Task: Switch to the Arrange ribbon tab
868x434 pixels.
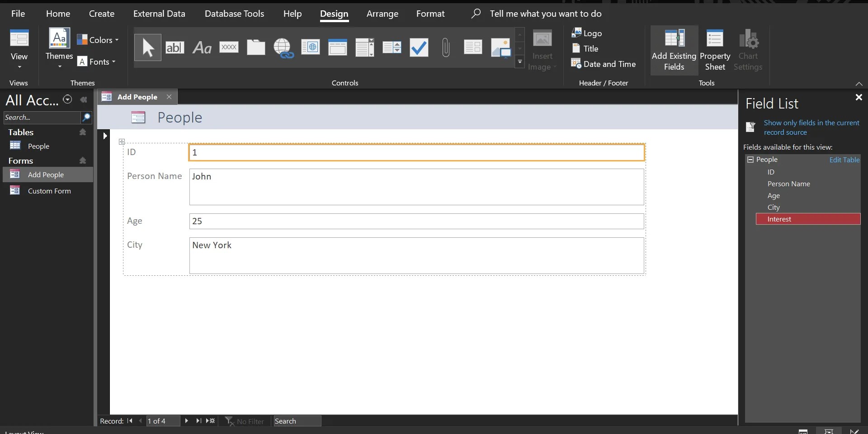Action: (383, 14)
